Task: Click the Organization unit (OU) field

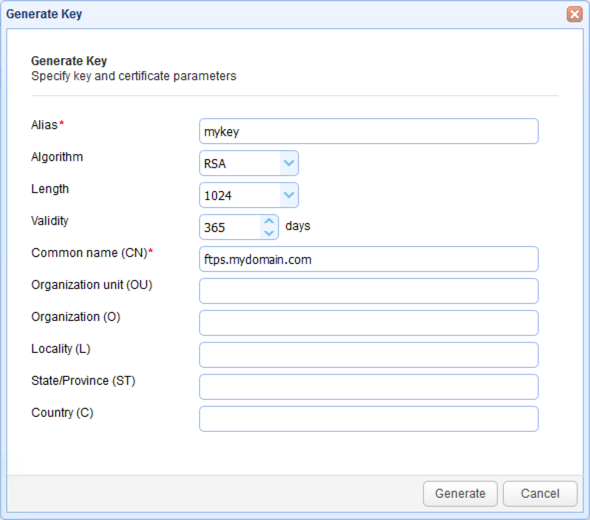Action: pos(369,291)
